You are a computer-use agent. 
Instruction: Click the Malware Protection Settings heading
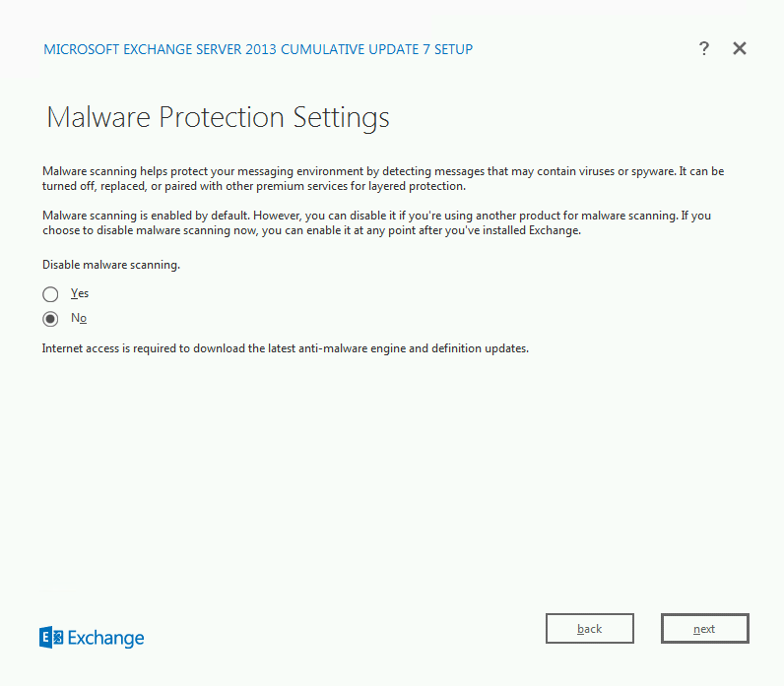[218, 118]
